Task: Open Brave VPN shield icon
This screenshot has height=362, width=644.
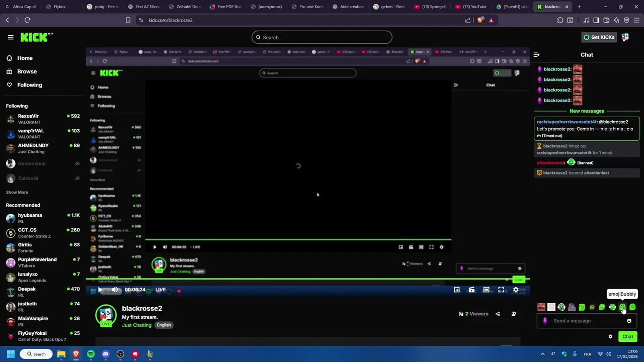Action: [x=626, y=20]
